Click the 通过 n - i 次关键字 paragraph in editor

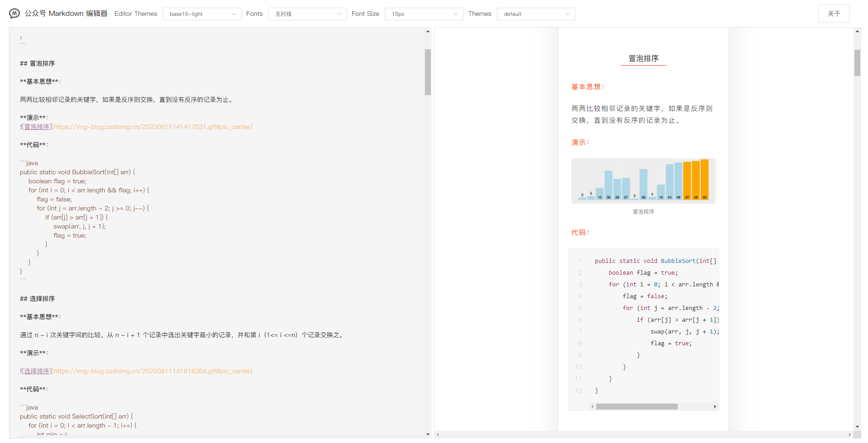point(183,335)
